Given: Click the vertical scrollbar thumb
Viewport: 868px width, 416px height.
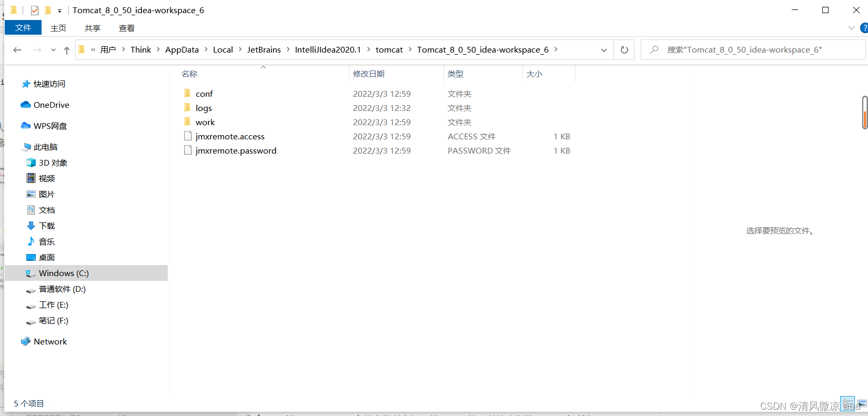Looking at the screenshot, I should pos(865,113).
